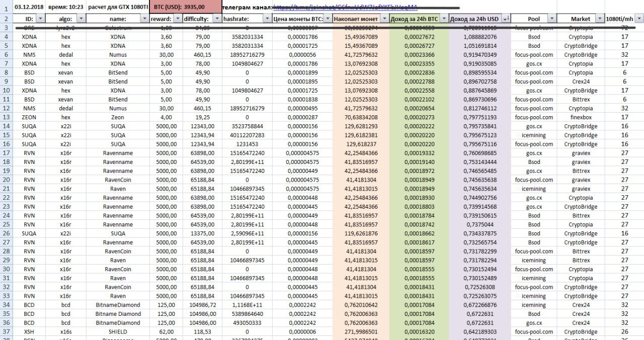This screenshot has height=340, width=644.
Task: Open the Доход за 24h BTC filter dropdown
Action: point(443,19)
